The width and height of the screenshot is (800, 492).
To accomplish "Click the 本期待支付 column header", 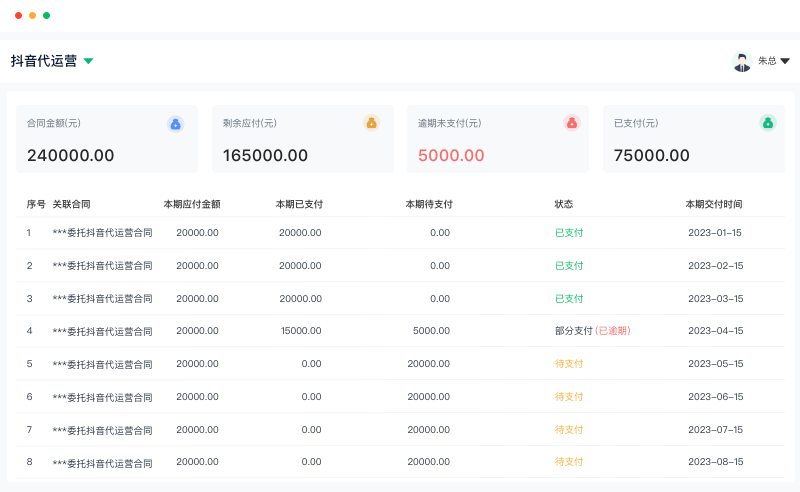I will pyautogui.click(x=429, y=204).
